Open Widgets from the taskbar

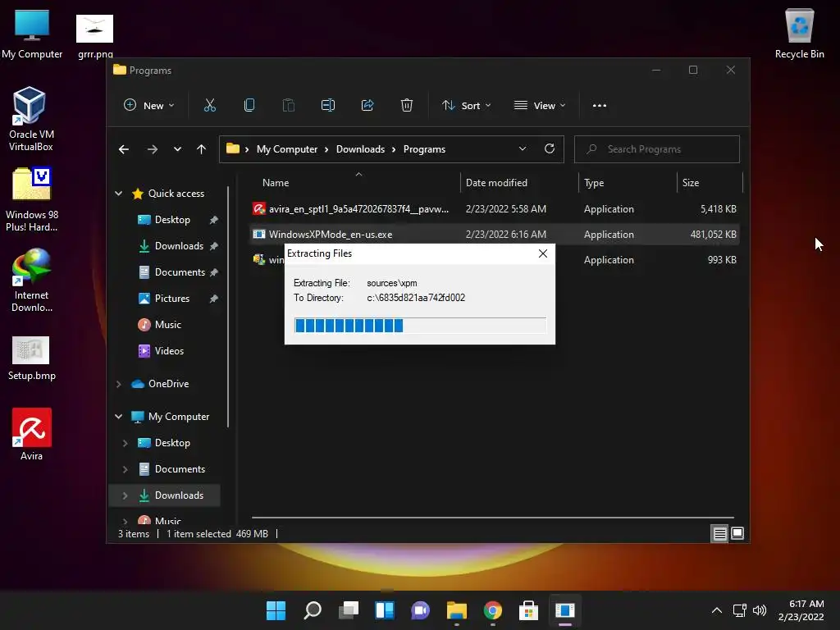(x=385, y=610)
